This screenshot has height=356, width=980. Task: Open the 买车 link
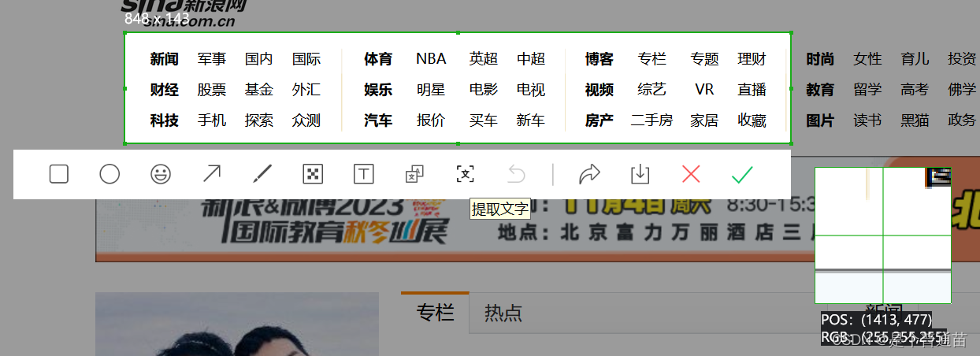484,121
